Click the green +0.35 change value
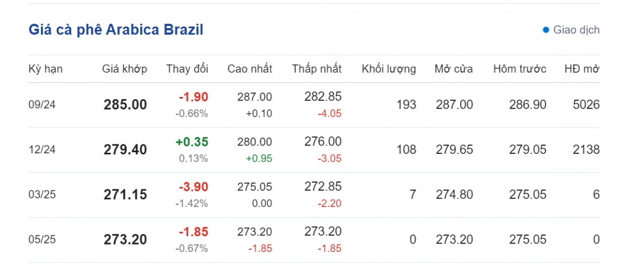This screenshot has width=644, height=279. [193, 142]
